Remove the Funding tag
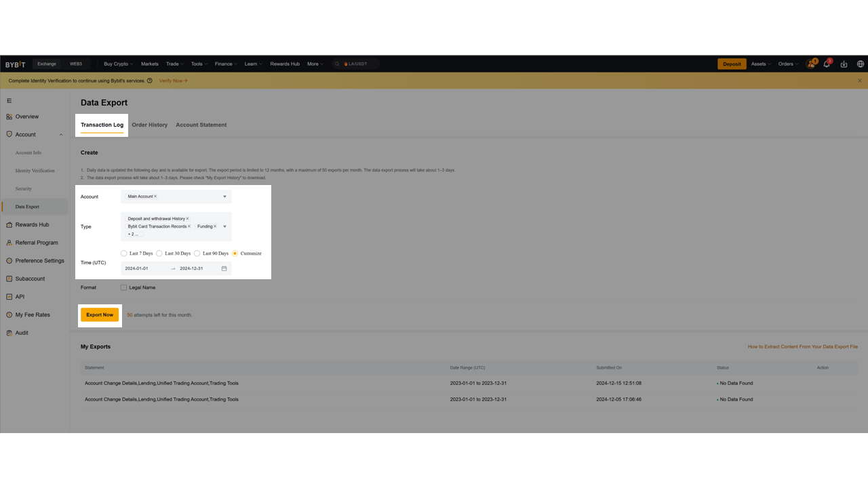 (215, 226)
